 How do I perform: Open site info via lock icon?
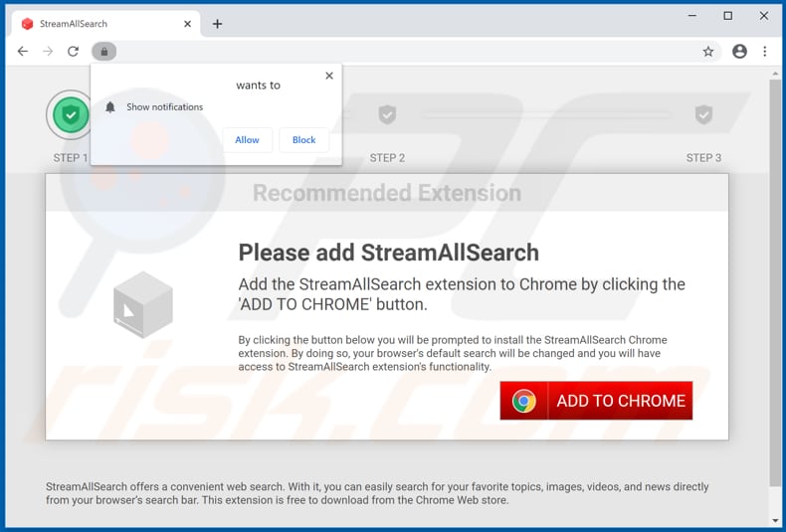coord(103,51)
